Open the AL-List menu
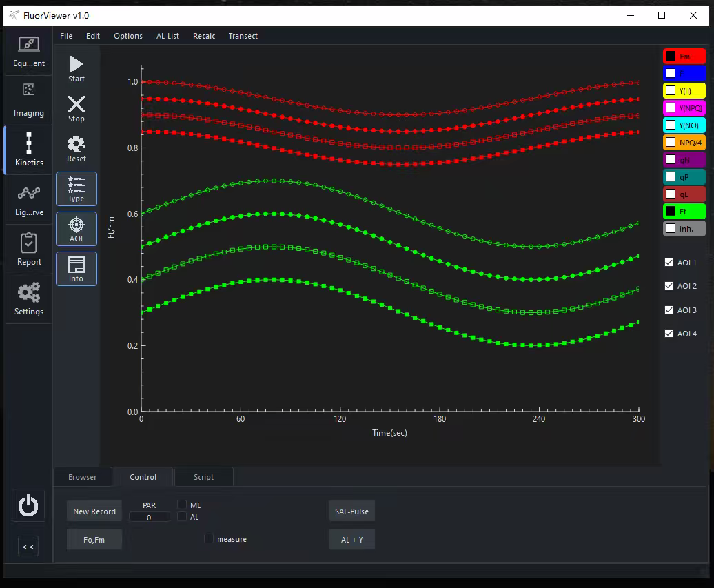 pyautogui.click(x=167, y=36)
